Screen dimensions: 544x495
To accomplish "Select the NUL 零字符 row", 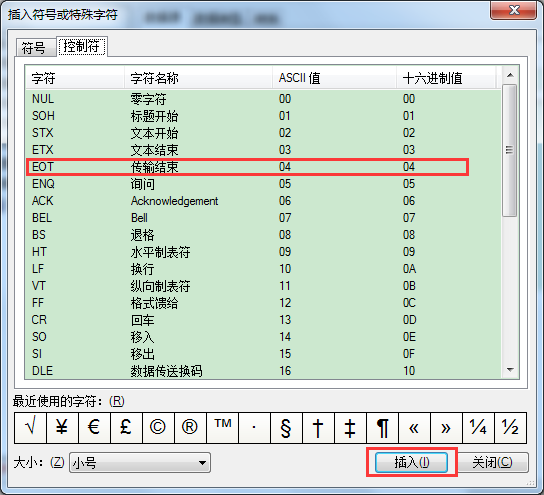I will 264,99.
